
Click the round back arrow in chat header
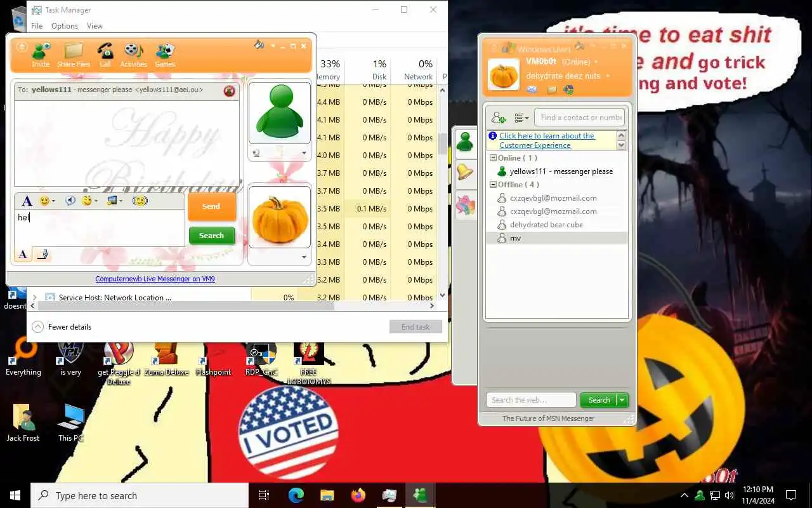(x=22, y=48)
